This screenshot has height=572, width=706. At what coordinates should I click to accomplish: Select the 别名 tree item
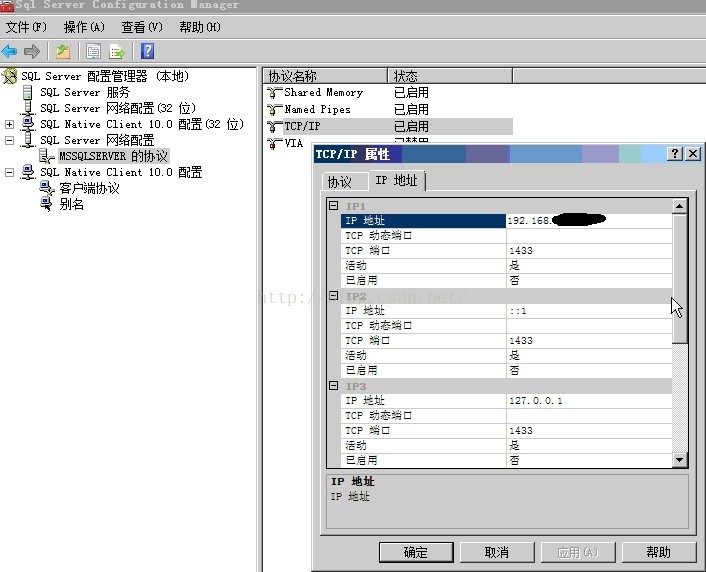point(71,204)
